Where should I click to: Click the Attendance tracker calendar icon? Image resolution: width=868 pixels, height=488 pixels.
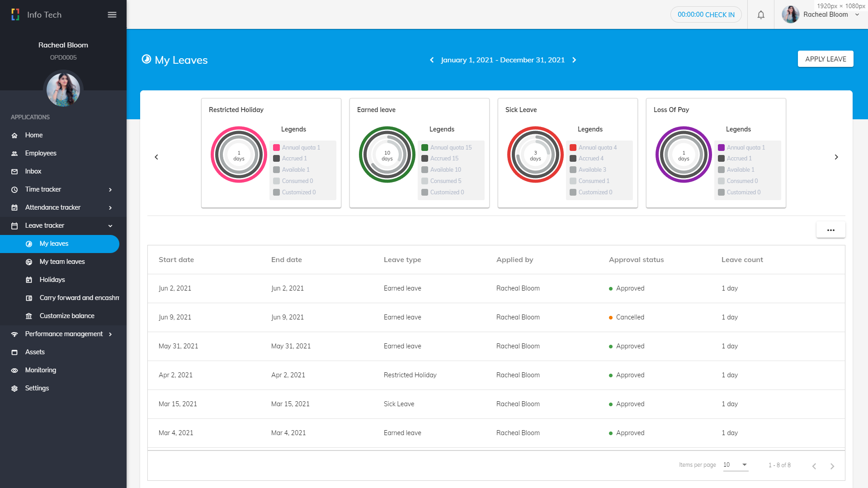click(x=15, y=207)
